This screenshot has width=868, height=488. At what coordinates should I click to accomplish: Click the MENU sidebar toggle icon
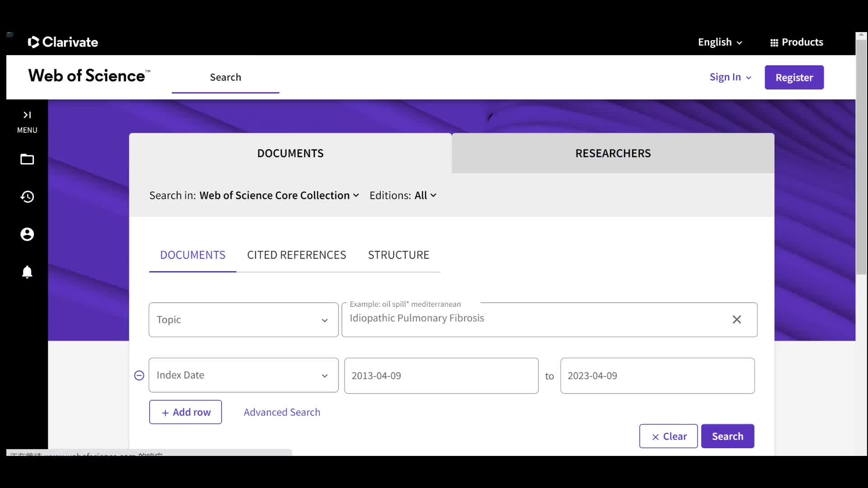coord(27,114)
